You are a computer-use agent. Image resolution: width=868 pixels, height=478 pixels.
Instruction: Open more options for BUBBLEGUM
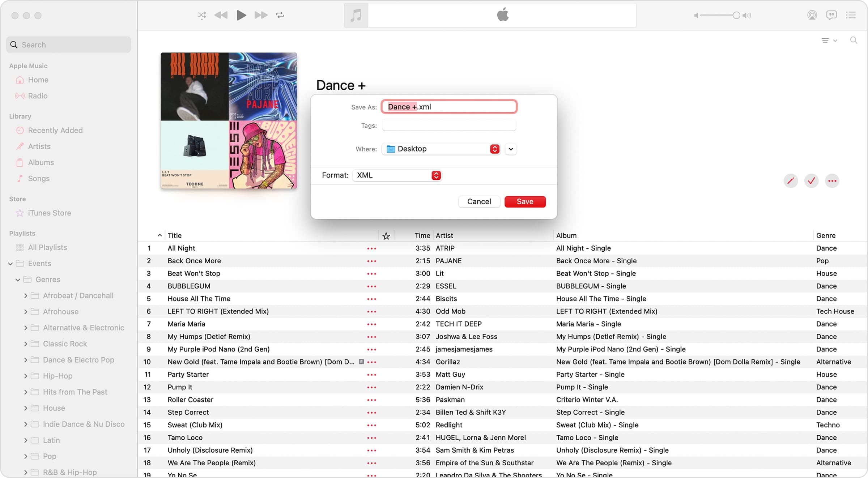click(372, 286)
